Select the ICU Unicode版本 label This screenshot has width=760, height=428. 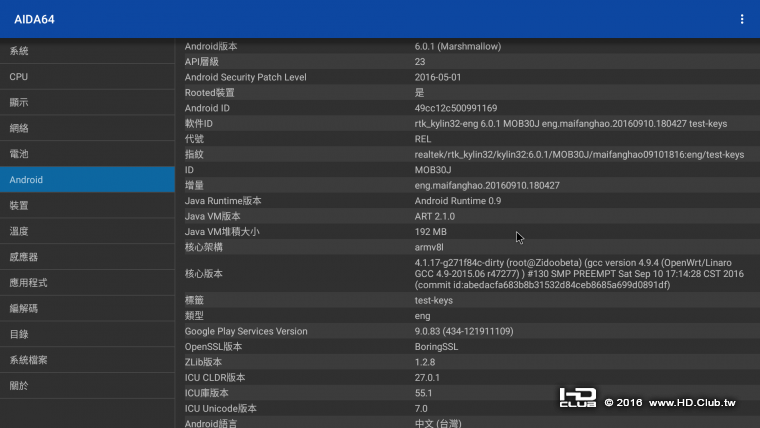pos(221,409)
